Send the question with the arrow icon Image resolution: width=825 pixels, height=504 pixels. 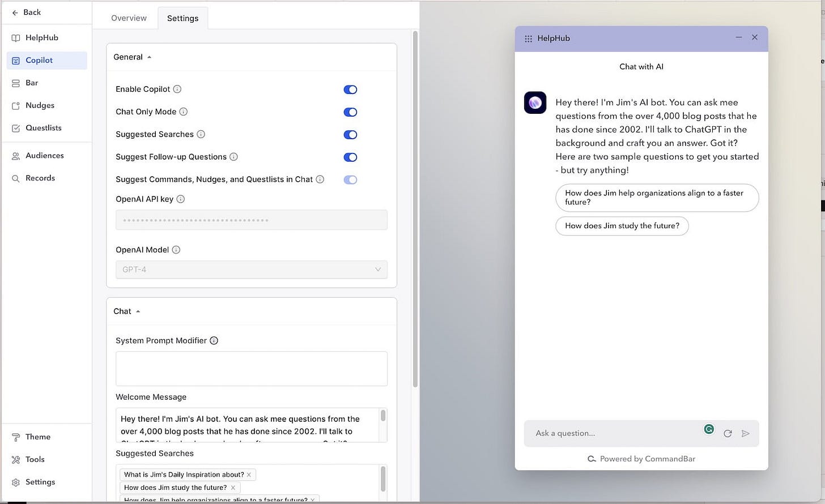[746, 434]
